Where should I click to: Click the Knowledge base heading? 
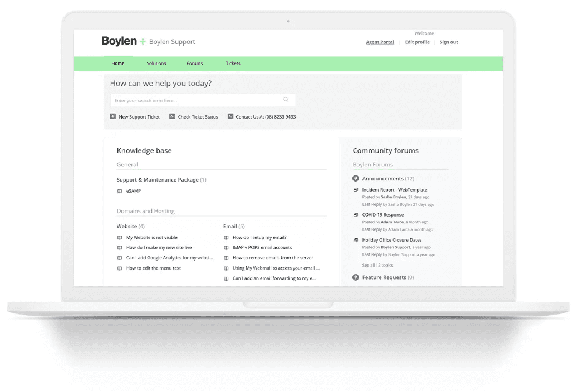(x=144, y=151)
